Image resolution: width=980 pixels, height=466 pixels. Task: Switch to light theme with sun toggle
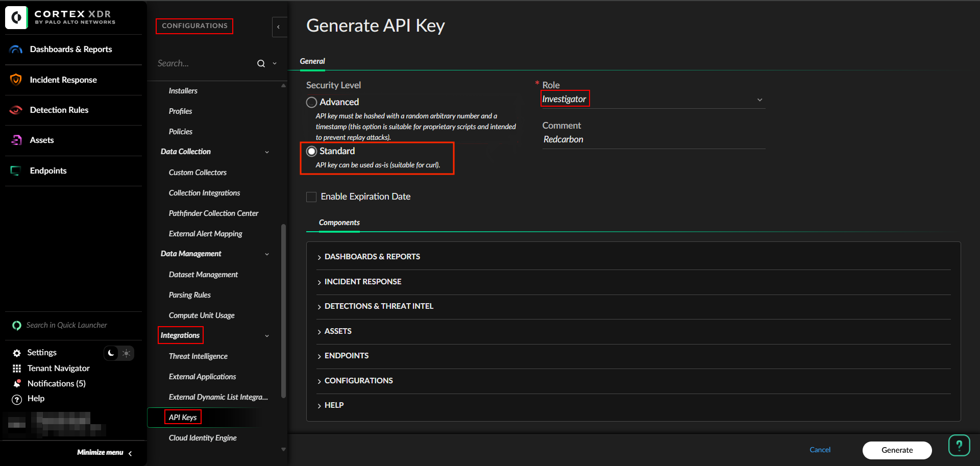tap(126, 353)
